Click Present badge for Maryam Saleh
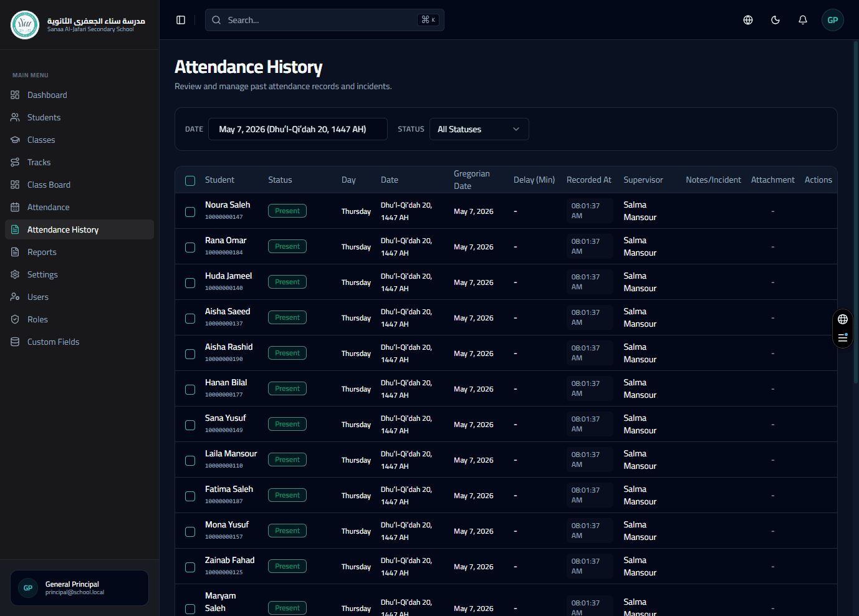This screenshot has height=616, width=859. point(287,608)
